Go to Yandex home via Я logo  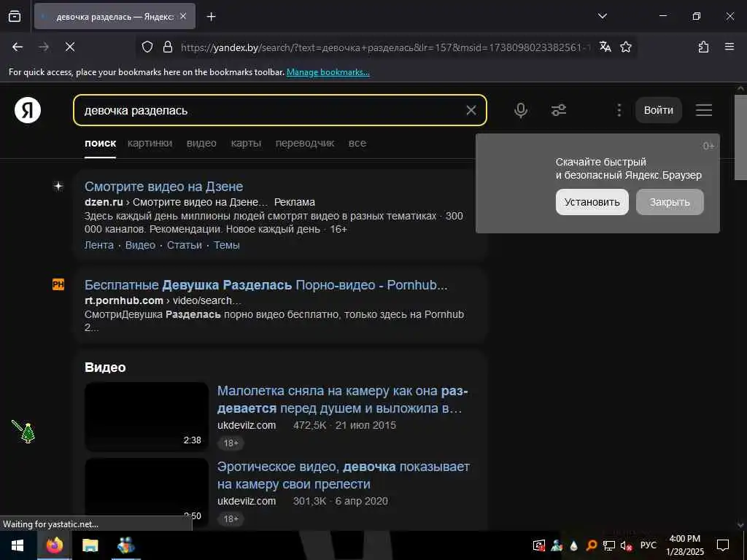tap(28, 110)
